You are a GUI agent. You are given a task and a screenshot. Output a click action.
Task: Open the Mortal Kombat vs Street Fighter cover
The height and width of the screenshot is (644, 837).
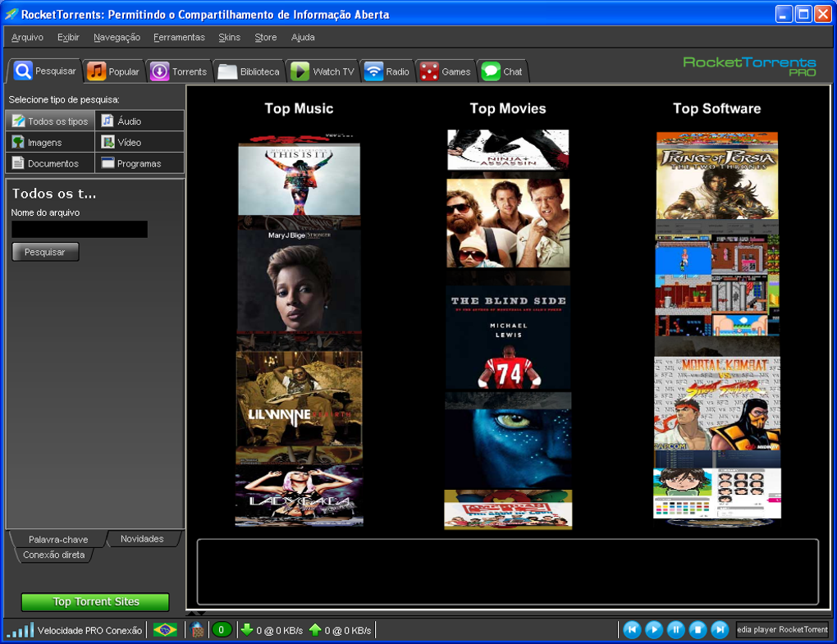point(717,404)
